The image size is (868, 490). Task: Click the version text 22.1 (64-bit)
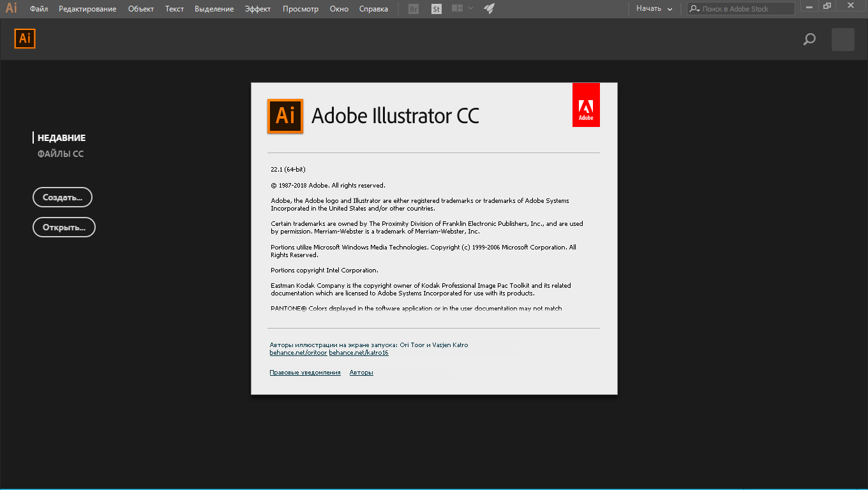288,170
